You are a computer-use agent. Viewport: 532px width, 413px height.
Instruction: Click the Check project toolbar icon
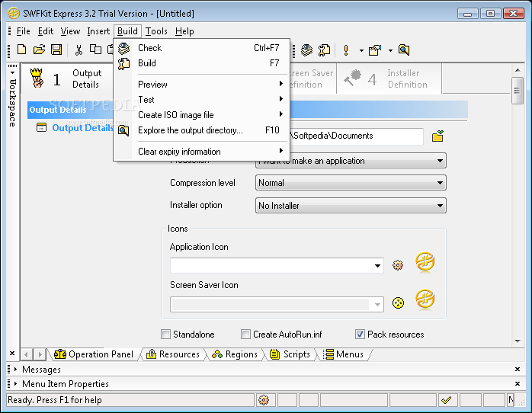point(306,50)
